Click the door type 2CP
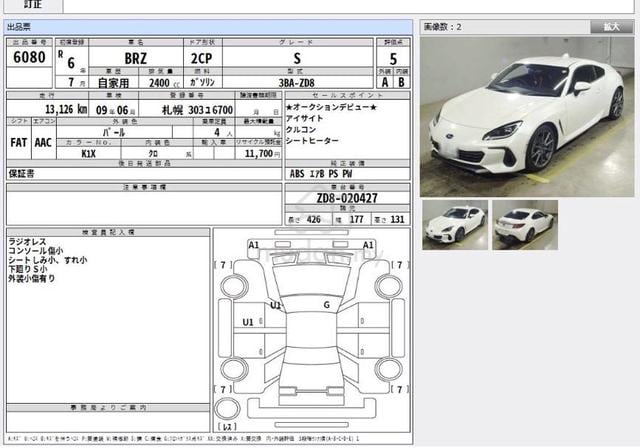This screenshot has width=640, height=448. click(x=202, y=59)
